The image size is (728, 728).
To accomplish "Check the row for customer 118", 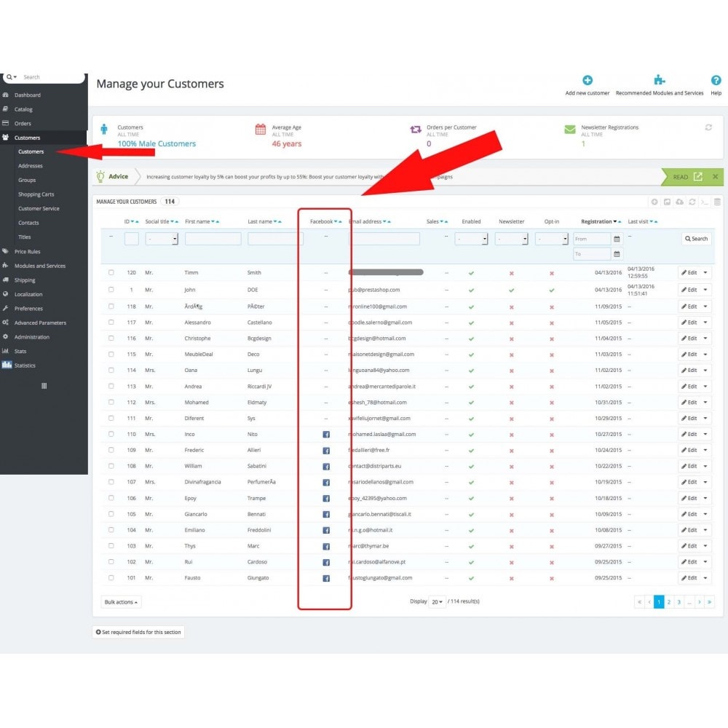I will pos(111,306).
